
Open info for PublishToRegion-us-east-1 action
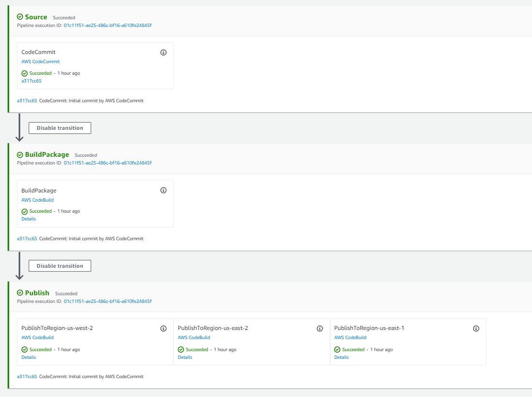[x=476, y=329]
